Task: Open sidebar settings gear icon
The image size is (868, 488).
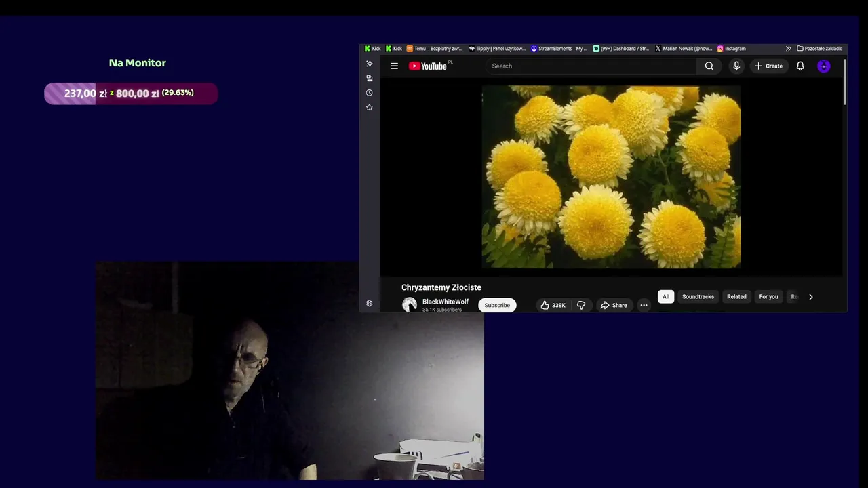Action: pyautogui.click(x=370, y=303)
